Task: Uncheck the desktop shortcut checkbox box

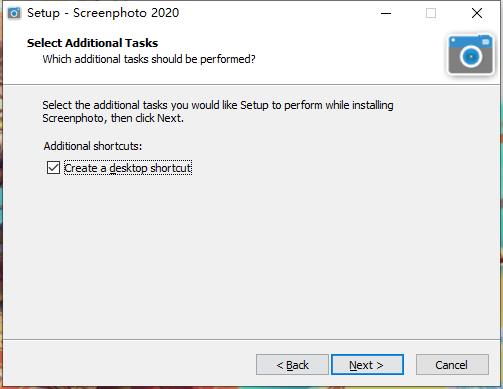Action: (x=53, y=168)
